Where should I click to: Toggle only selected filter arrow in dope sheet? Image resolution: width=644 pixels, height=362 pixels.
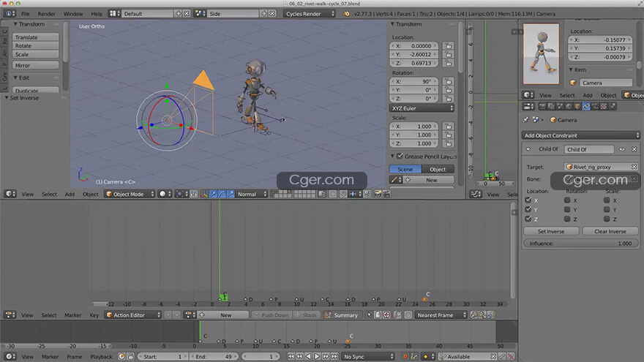(369, 314)
